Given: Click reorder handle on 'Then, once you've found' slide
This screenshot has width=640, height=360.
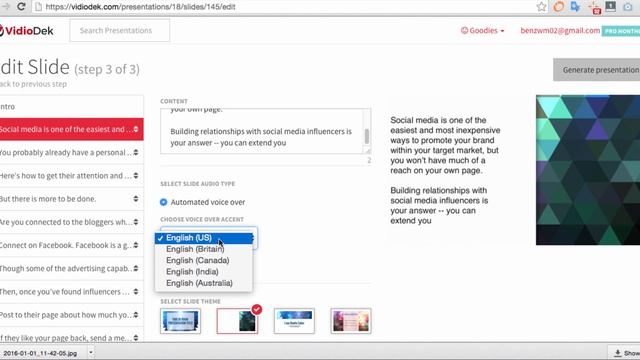Looking at the screenshot, I should pyautogui.click(x=136, y=292).
